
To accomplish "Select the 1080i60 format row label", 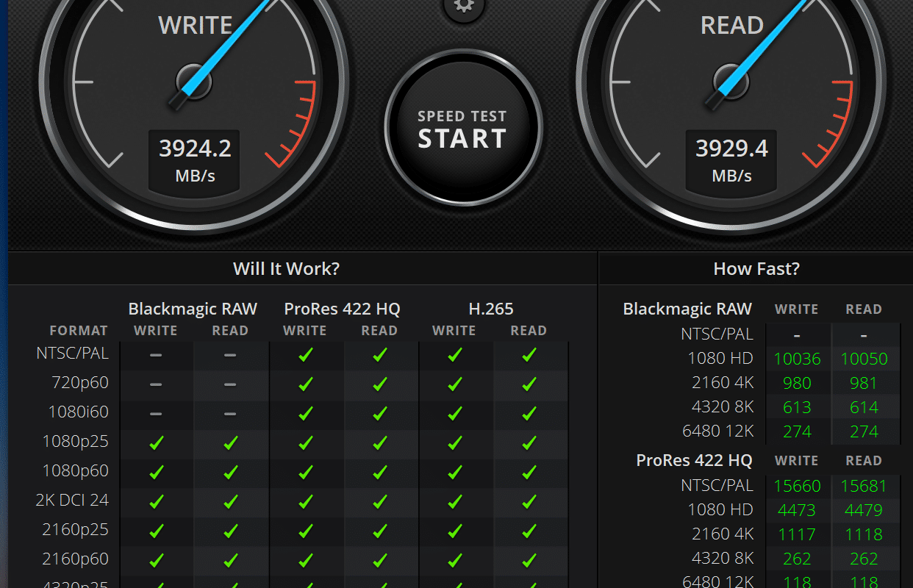I will [78, 412].
